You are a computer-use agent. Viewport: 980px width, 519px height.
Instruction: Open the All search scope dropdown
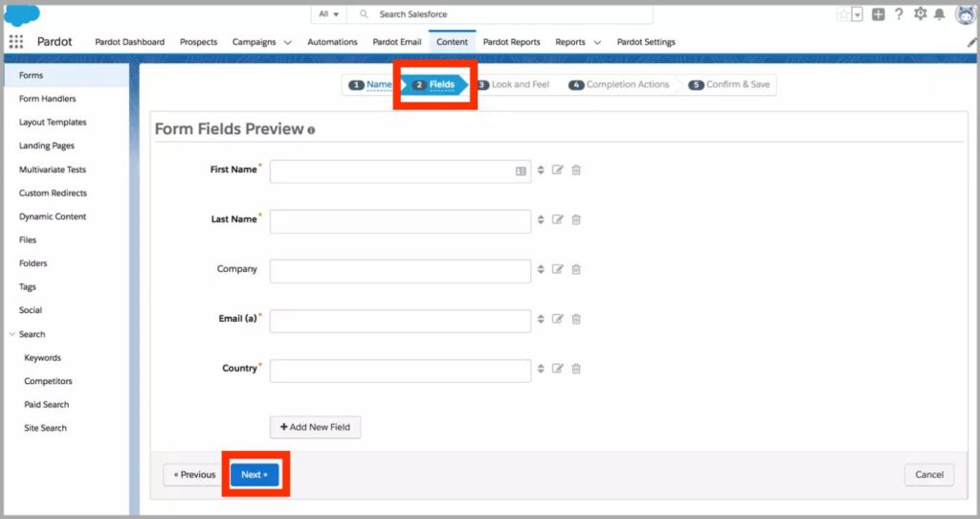pyautogui.click(x=329, y=13)
